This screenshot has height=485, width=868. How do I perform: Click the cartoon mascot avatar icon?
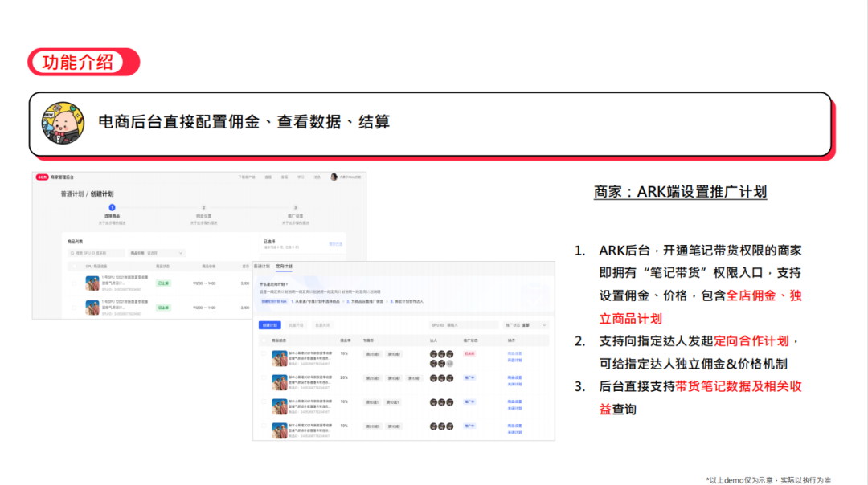63,123
